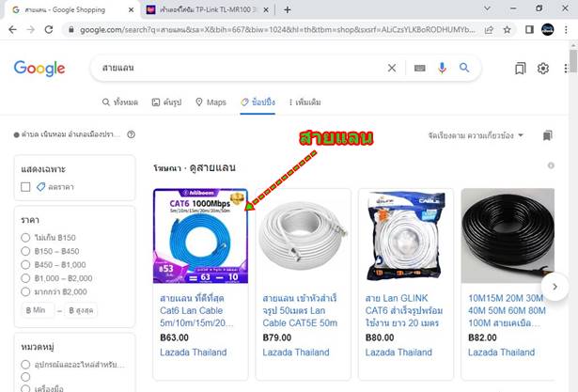The width and height of the screenshot is (578, 392).
Task: Open สายแลน เข้าหัวสำเร็จรูป 50เมตร link
Action: click(300, 310)
